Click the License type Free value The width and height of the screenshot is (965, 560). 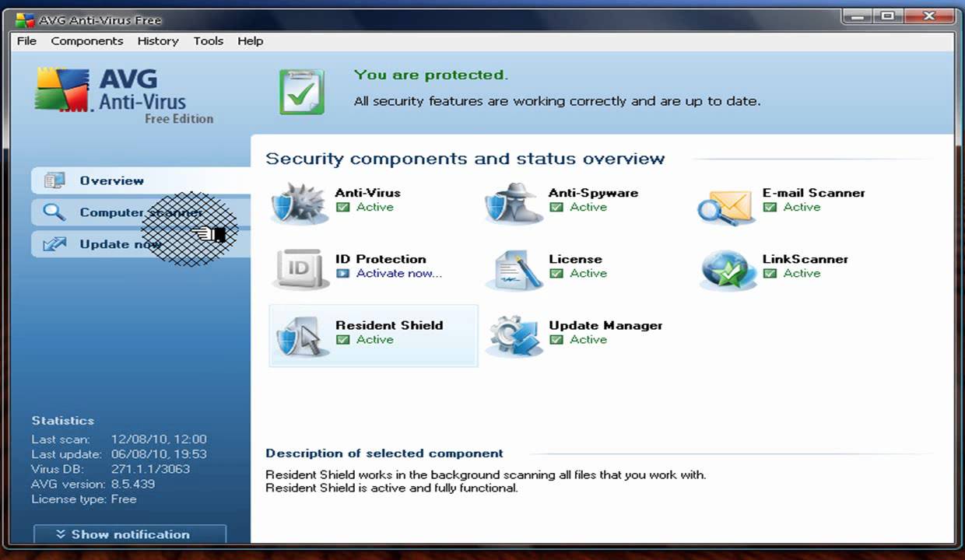point(124,499)
